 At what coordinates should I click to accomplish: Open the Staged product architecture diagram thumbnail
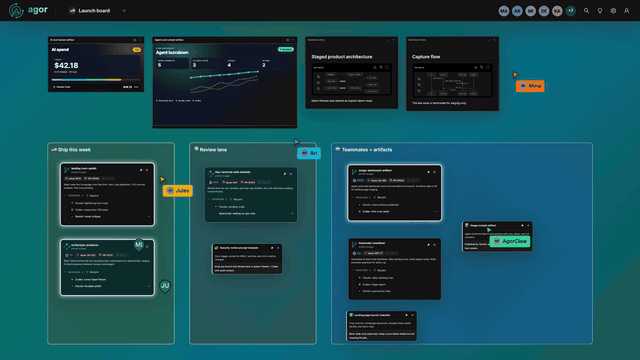351,80
